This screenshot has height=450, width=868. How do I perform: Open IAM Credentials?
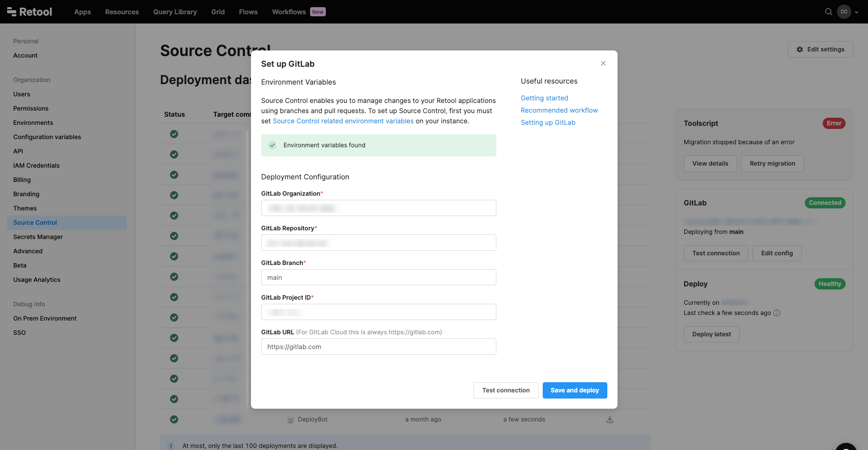tap(37, 166)
